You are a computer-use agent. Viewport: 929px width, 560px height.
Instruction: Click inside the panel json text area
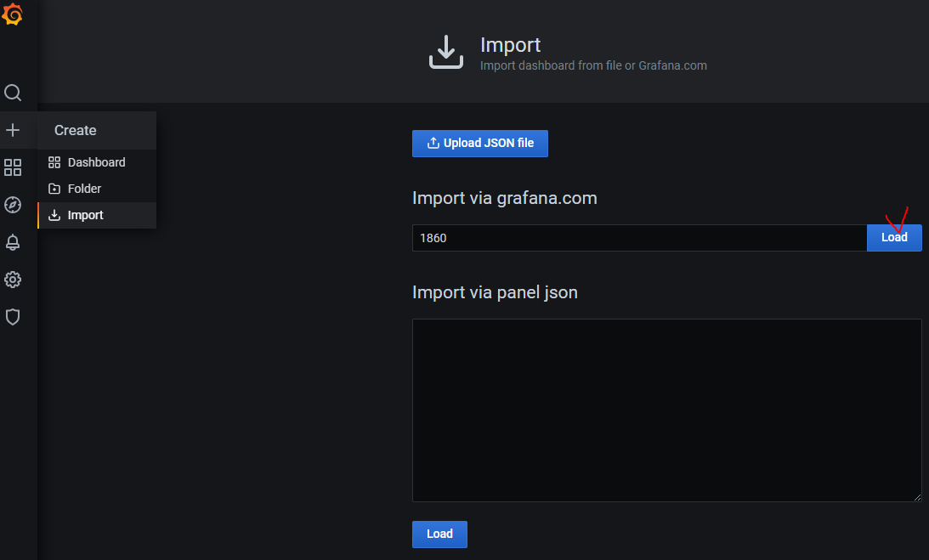[667, 410]
